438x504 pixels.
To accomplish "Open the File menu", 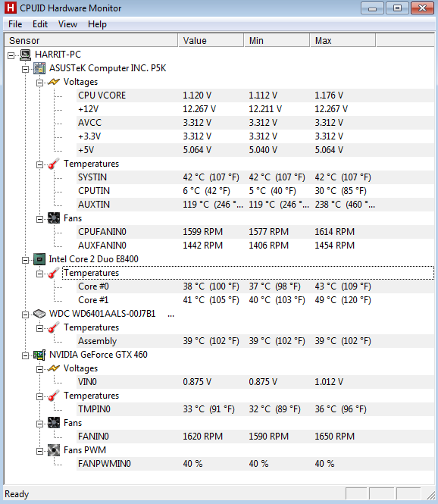I will point(15,24).
